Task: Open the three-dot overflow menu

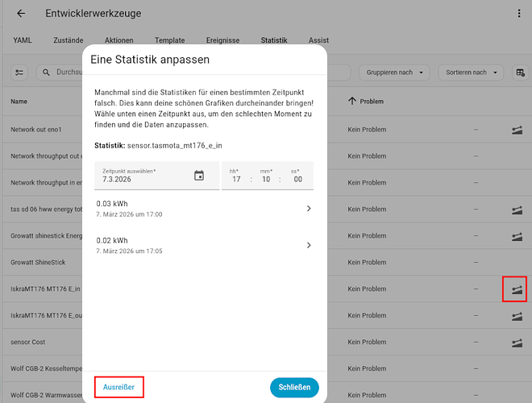Action: pos(518,14)
